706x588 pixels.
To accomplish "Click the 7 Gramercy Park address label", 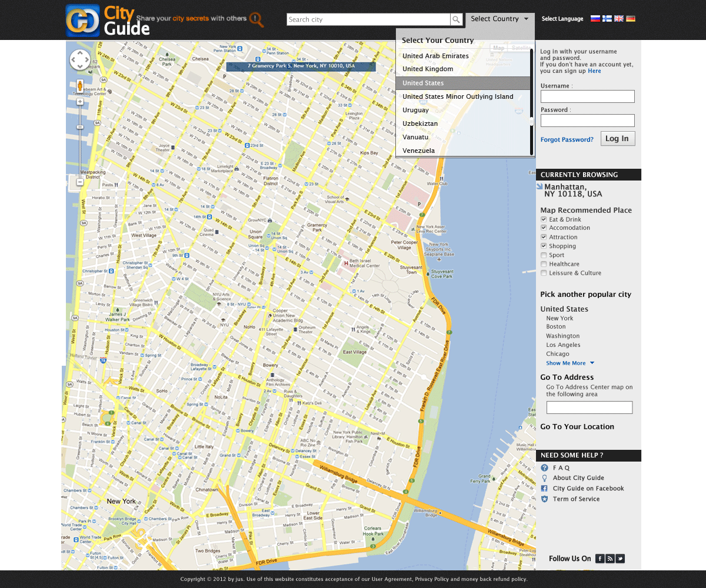I will (x=301, y=66).
